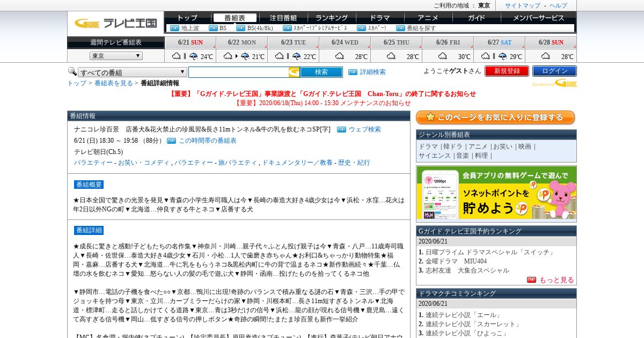Click 歴史・紀行 genre link
The image size is (644, 338).
coord(354,163)
